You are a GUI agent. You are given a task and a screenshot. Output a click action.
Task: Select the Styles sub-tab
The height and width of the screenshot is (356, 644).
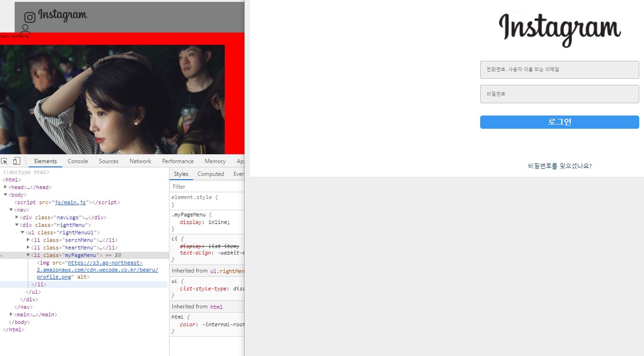coord(181,174)
